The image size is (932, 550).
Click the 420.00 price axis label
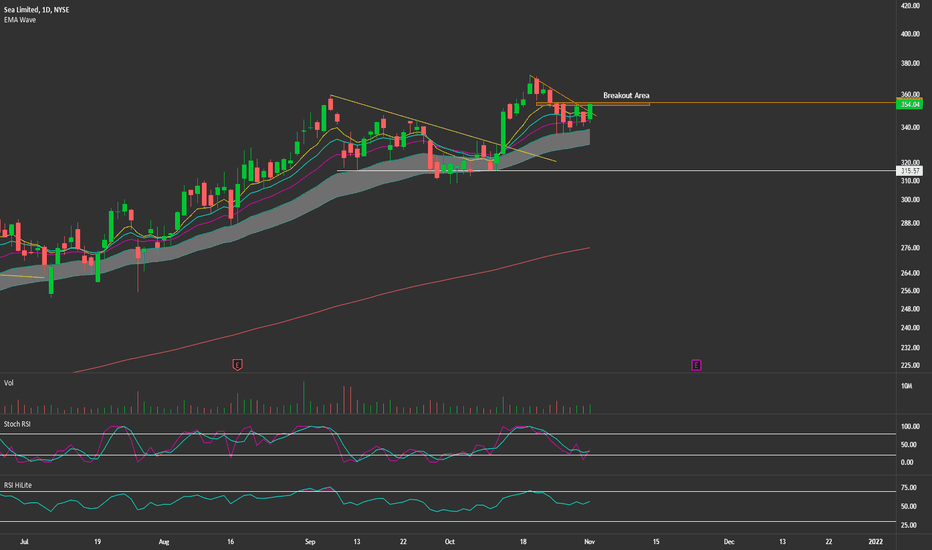[910, 6]
